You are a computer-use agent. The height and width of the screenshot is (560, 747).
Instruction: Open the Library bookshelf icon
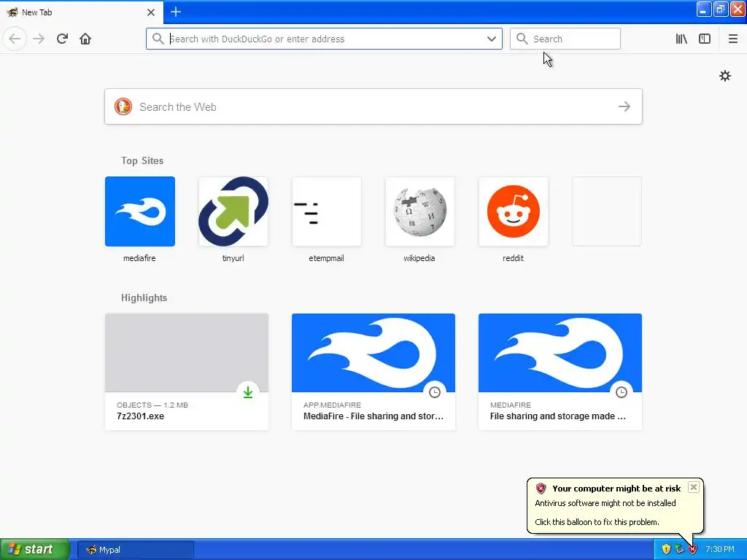pos(681,39)
